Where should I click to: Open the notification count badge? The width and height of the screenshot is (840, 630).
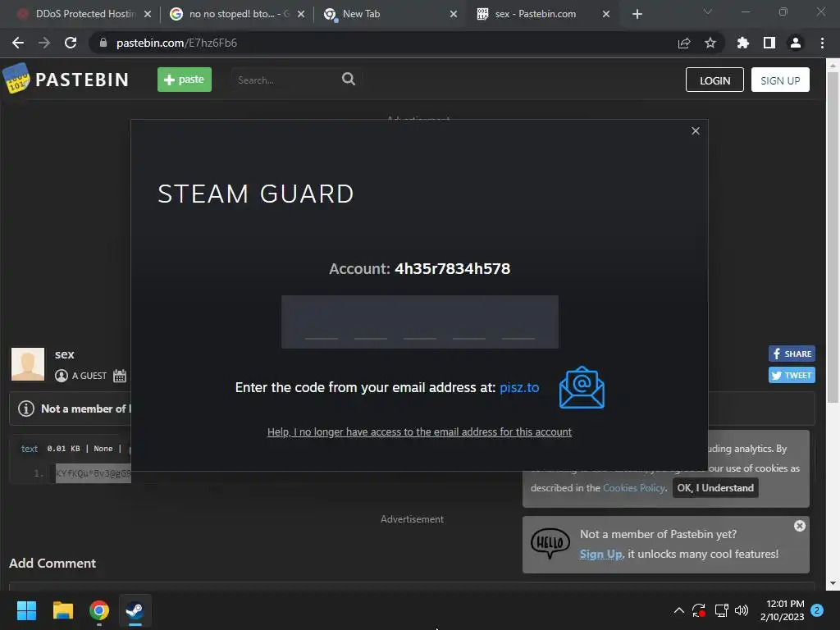817,610
